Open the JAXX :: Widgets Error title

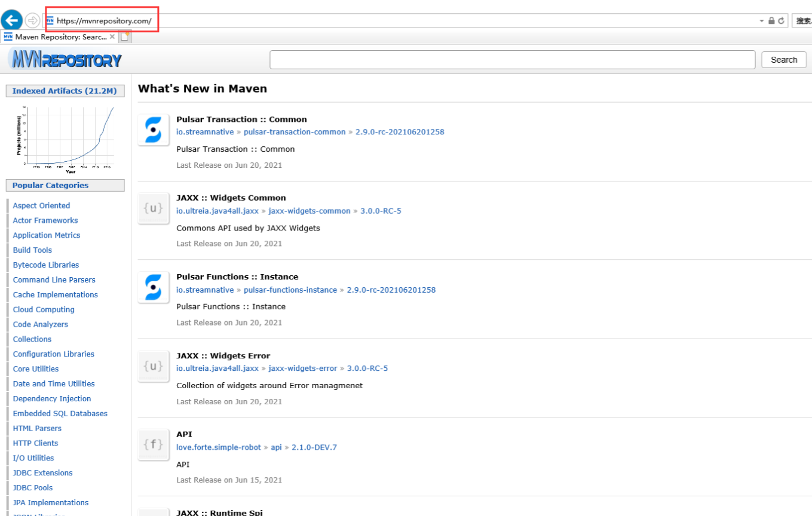223,356
